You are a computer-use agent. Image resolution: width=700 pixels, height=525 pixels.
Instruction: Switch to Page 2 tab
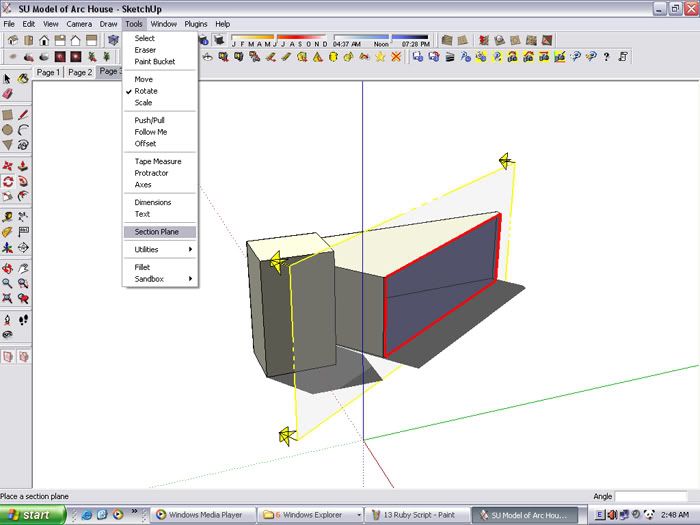[79, 72]
